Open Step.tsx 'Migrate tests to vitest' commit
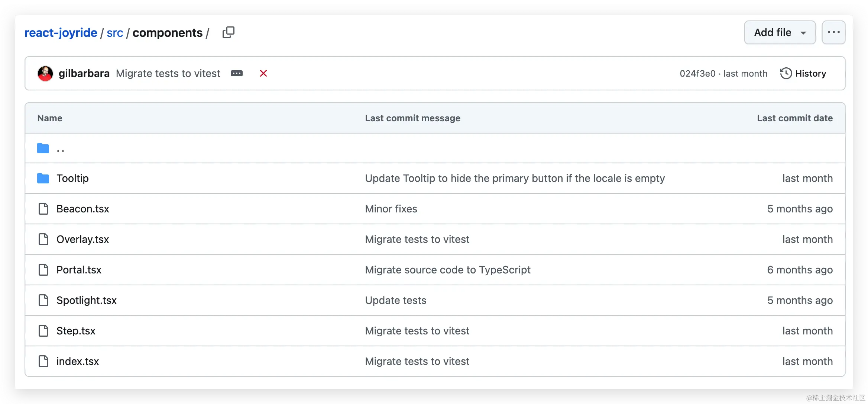The width and height of the screenshot is (868, 404). [417, 331]
